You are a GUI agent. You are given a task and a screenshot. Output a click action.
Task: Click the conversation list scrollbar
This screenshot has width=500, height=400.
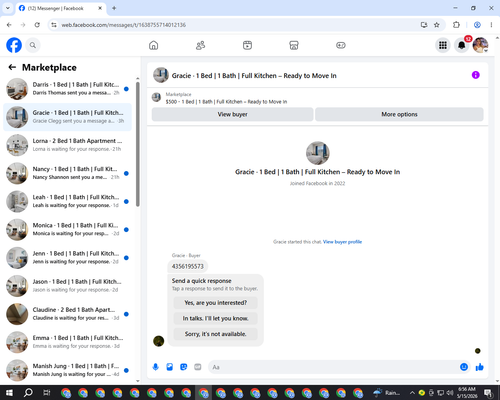tap(138, 143)
